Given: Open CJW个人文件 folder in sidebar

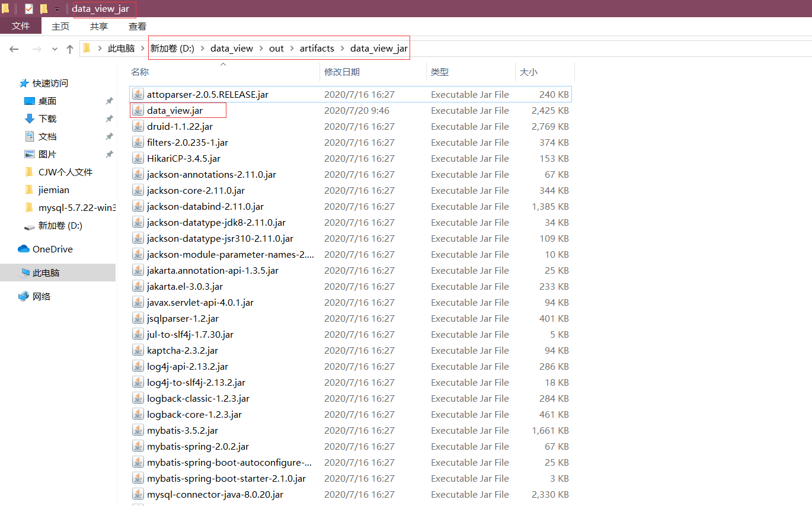Looking at the screenshot, I should (65, 172).
